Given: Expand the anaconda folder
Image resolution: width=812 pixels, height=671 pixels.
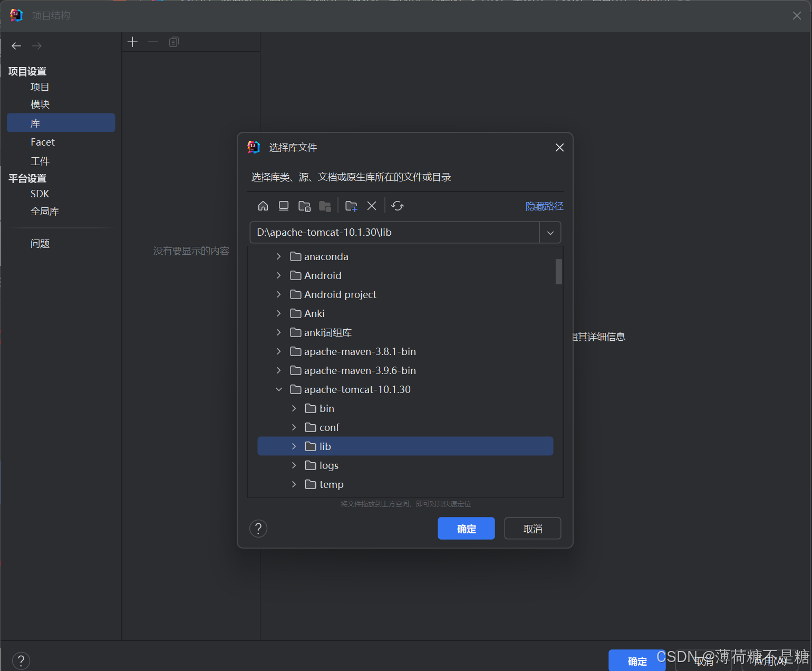Looking at the screenshot, I should [x=278, y=256].
